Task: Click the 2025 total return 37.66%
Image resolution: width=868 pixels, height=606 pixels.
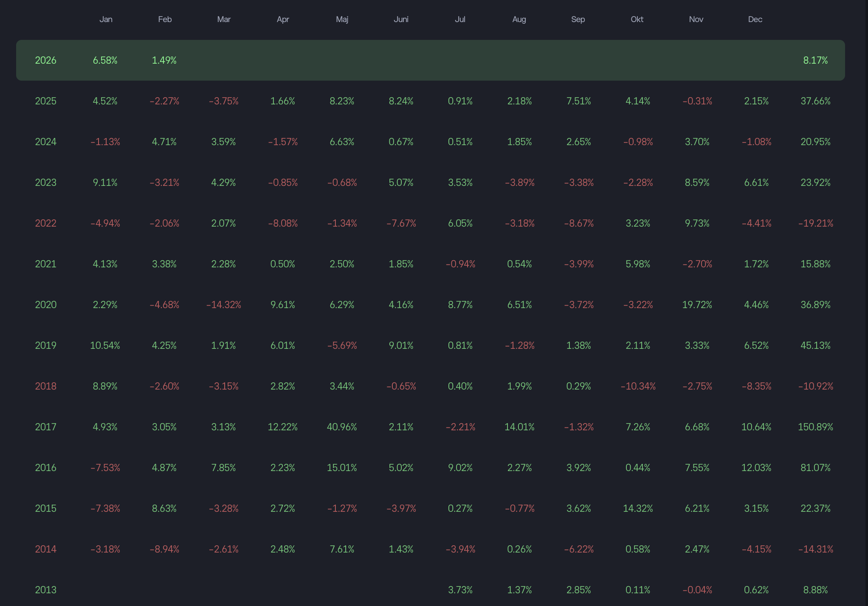Action: [x=815, y=101]
